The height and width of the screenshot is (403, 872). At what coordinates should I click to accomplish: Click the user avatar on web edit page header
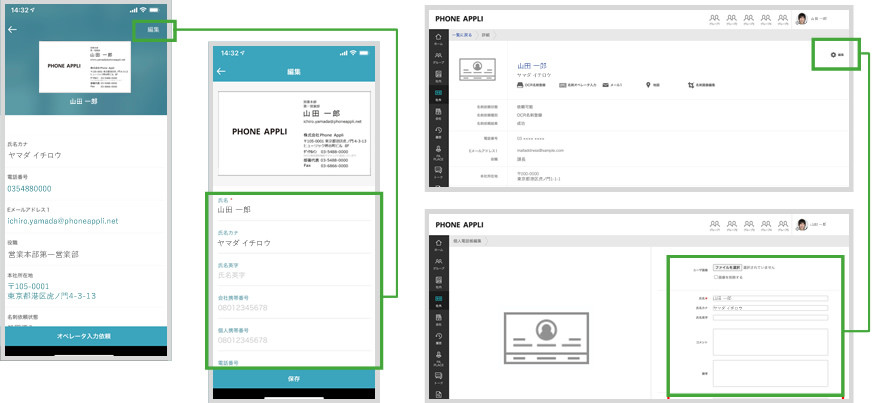click(x=802, y=225)
